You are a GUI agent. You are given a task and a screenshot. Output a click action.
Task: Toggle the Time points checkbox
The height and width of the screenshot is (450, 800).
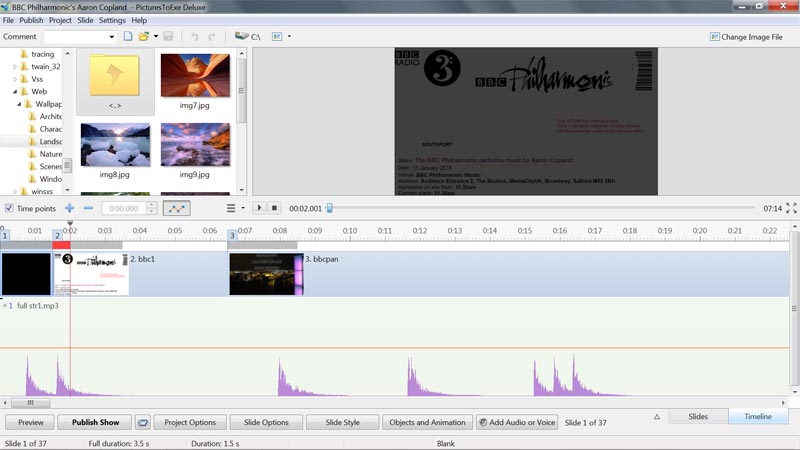[x=9, y=208]
